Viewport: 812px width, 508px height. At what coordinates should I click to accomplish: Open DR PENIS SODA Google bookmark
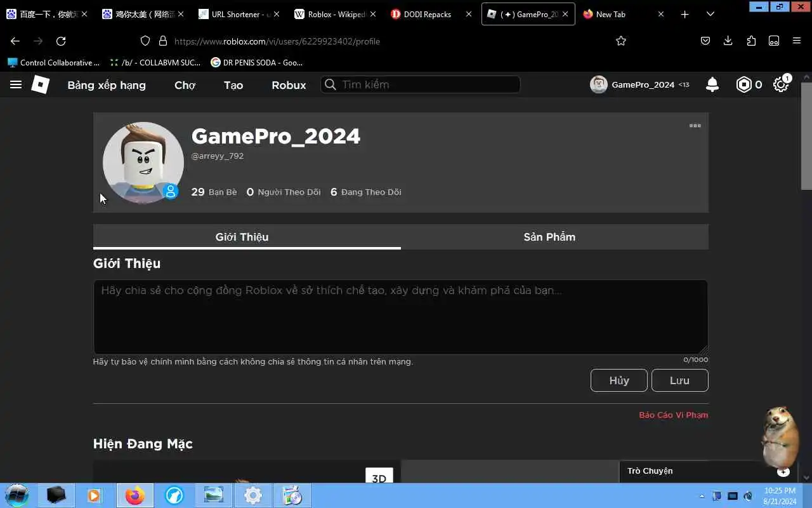pos(256,62)
